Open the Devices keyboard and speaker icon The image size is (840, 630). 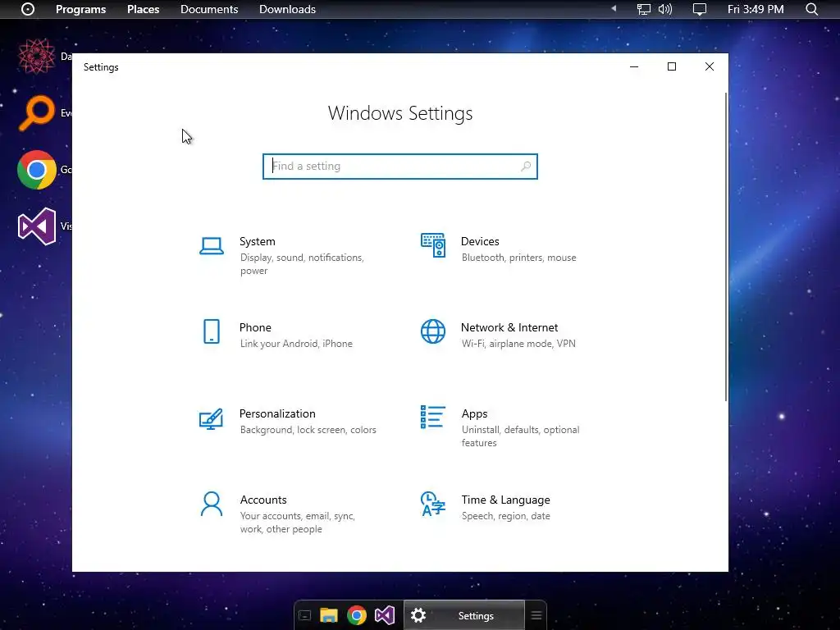tap(433, 245)
